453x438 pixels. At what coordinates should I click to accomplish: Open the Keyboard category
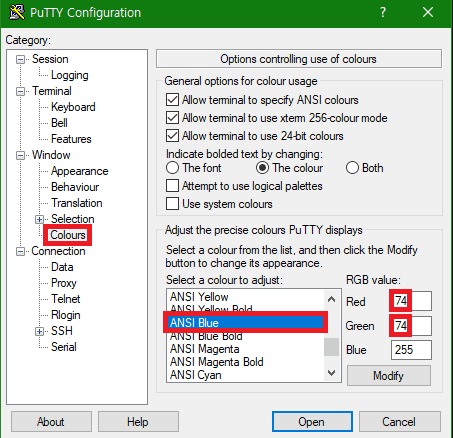point(73,107)
